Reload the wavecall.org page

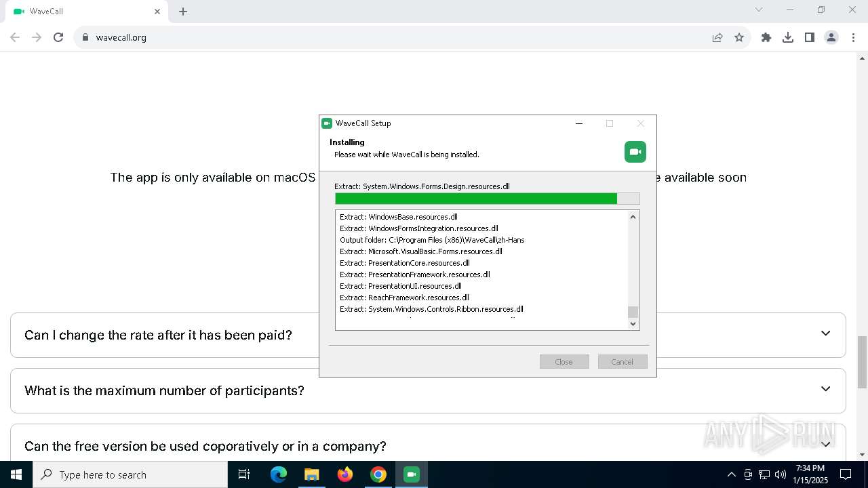(58, 37)
